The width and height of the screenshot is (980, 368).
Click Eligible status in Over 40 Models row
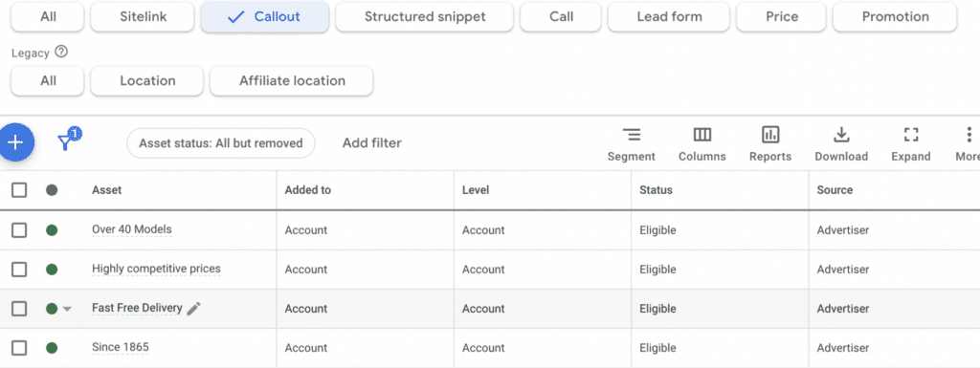click(x=657, y=230)
